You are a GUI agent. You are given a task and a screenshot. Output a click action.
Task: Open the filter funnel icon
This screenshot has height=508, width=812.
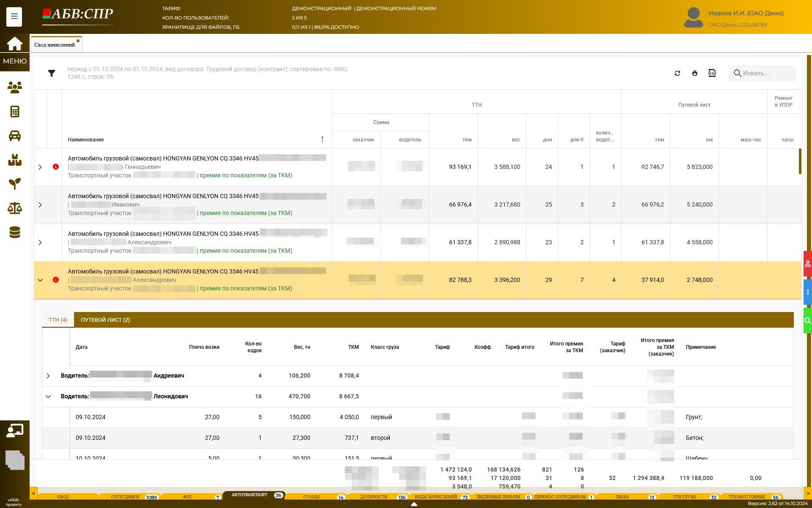(52, 73)
